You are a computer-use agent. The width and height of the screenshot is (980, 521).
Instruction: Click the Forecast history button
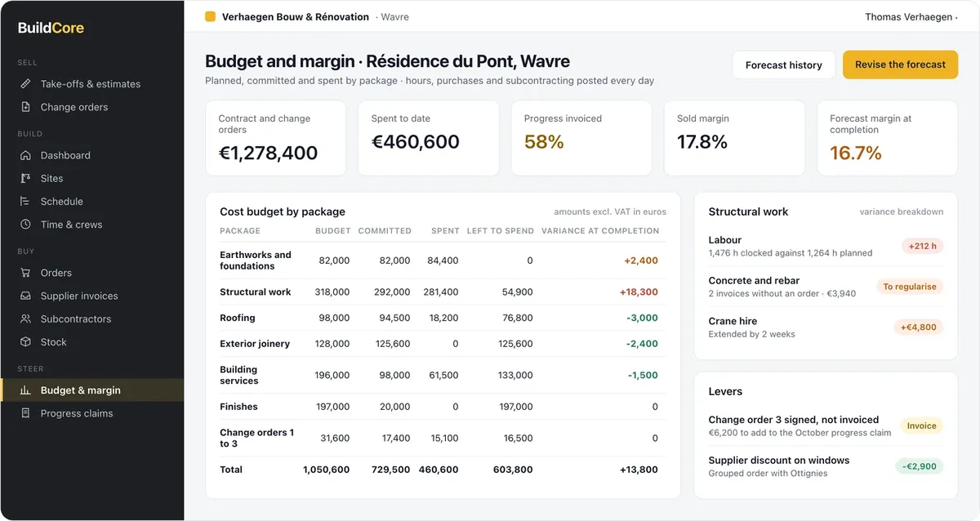(784, 65)
